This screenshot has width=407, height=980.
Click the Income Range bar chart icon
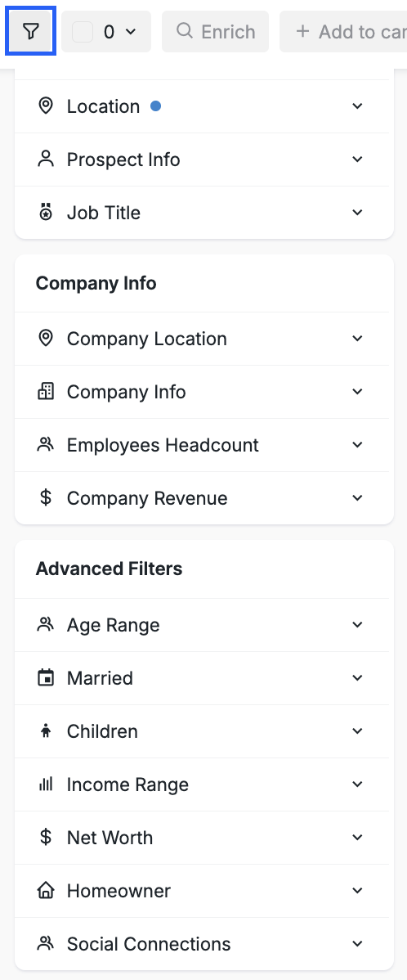point(46,784)
